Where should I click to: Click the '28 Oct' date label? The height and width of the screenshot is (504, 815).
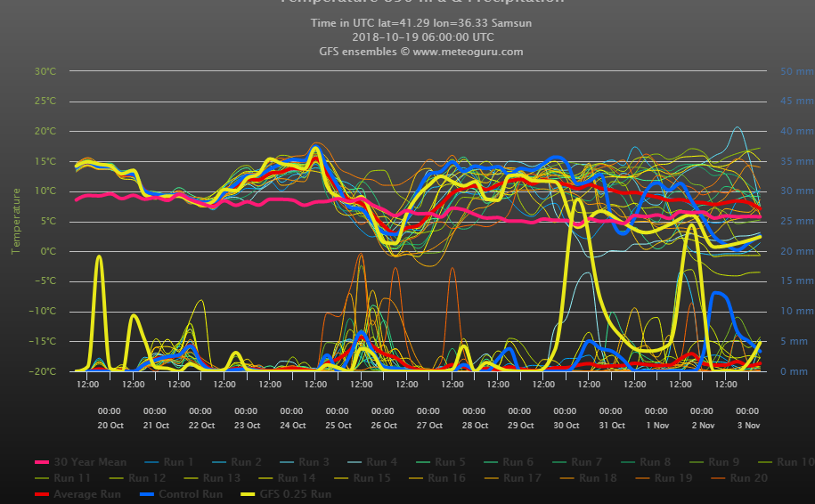tap(475, 425)
